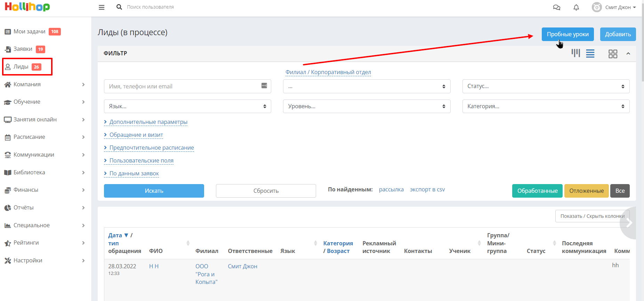
Task: Click the Добавить button
Action: point(618,34)
